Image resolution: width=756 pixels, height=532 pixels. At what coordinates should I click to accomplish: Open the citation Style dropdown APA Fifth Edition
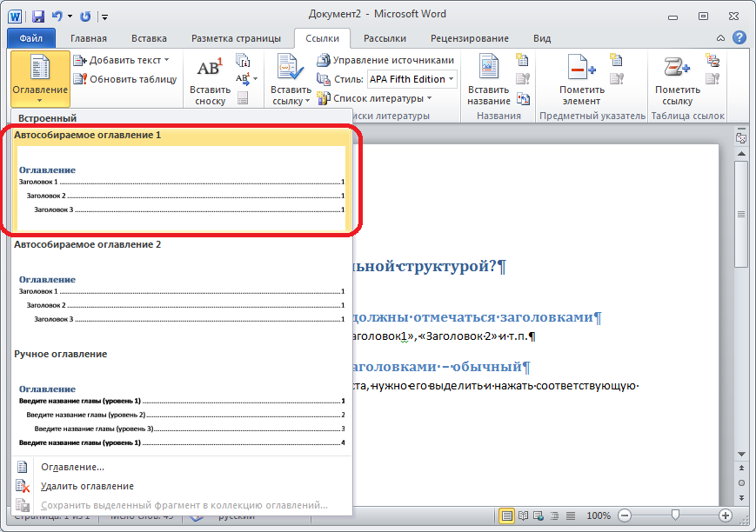411,79
